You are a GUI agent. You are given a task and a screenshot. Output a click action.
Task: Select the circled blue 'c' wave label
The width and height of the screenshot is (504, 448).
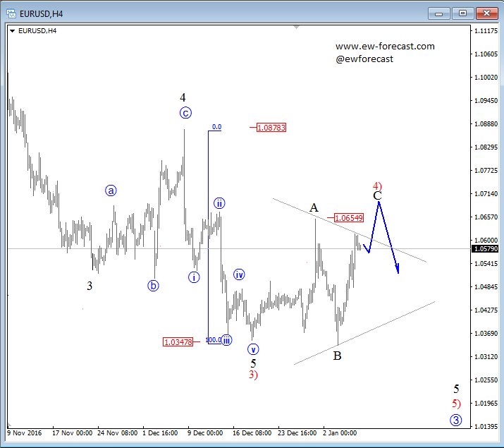click(185, 113)
